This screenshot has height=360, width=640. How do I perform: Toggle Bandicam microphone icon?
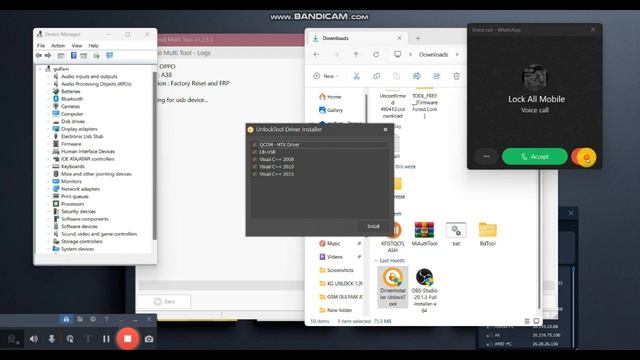pos(51,339)
